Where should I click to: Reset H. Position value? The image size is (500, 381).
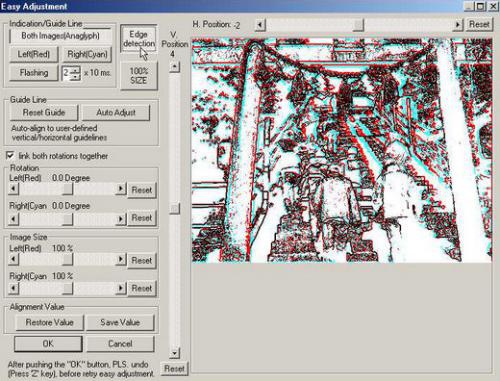pos(479,25)
